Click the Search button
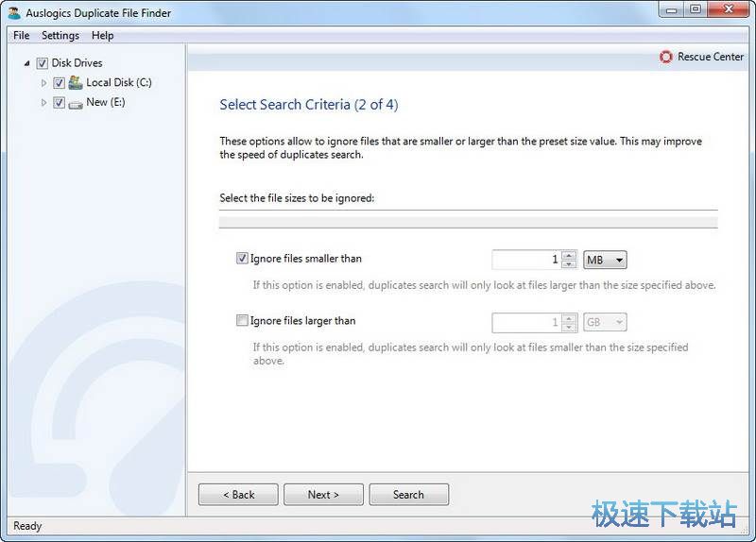The width and height of the screenshot is (756, 542). click(x=408, y=495)
